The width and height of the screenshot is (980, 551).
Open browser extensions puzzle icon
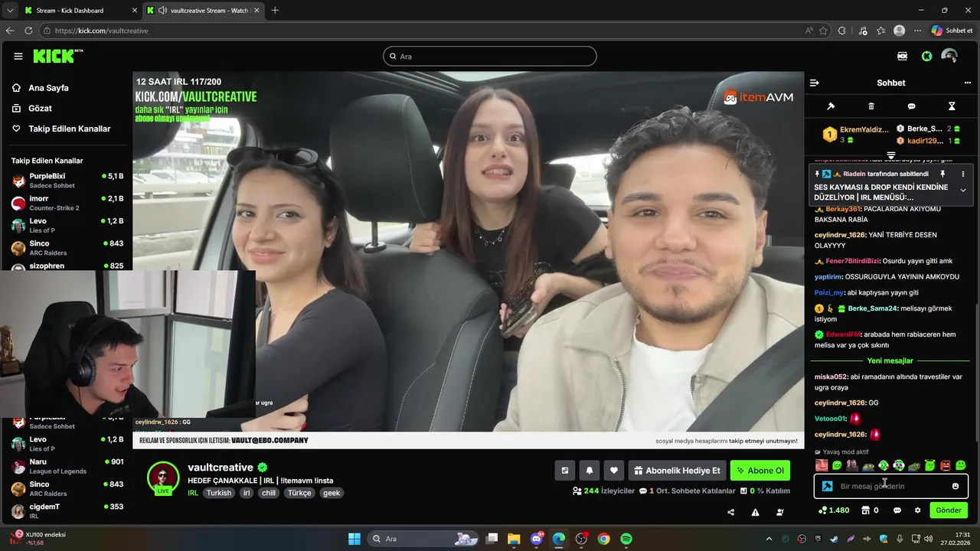click(842, 31)
